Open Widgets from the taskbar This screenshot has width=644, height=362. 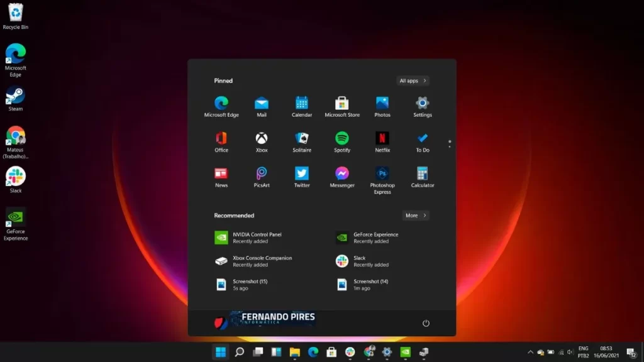coord(276,352)
